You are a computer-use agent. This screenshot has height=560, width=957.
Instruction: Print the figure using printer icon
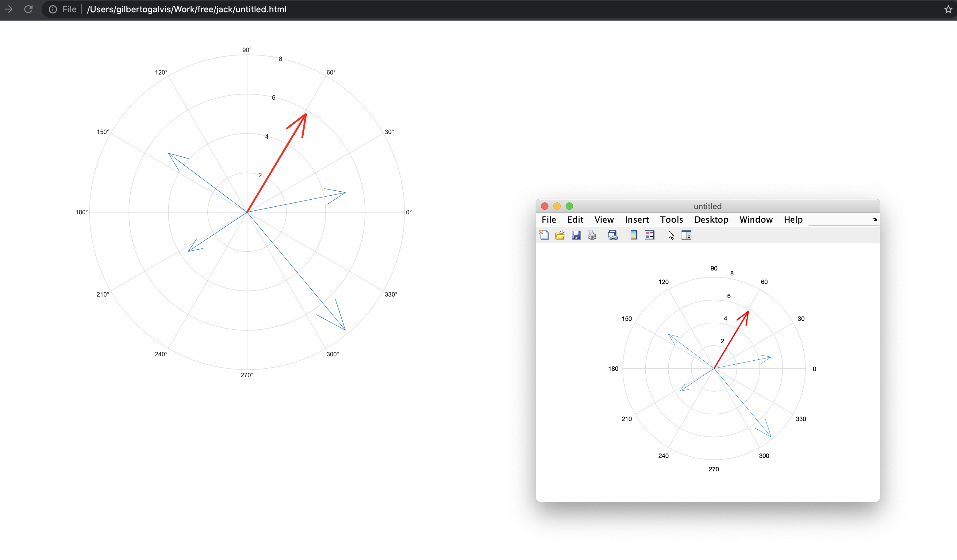592,235
